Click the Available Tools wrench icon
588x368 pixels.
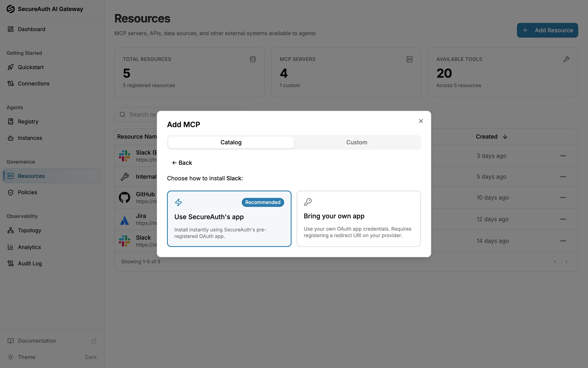[566, 59]
